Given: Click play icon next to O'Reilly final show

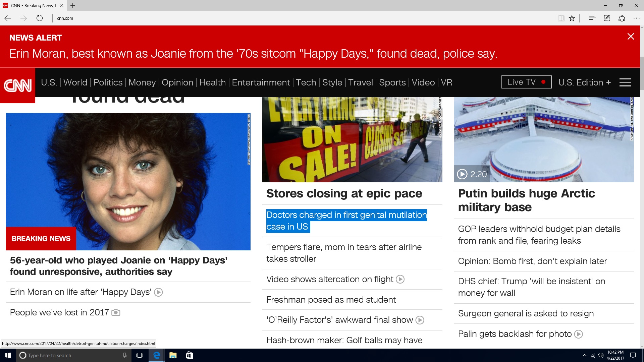Looking at the screenshot, I should click(420, 320).
